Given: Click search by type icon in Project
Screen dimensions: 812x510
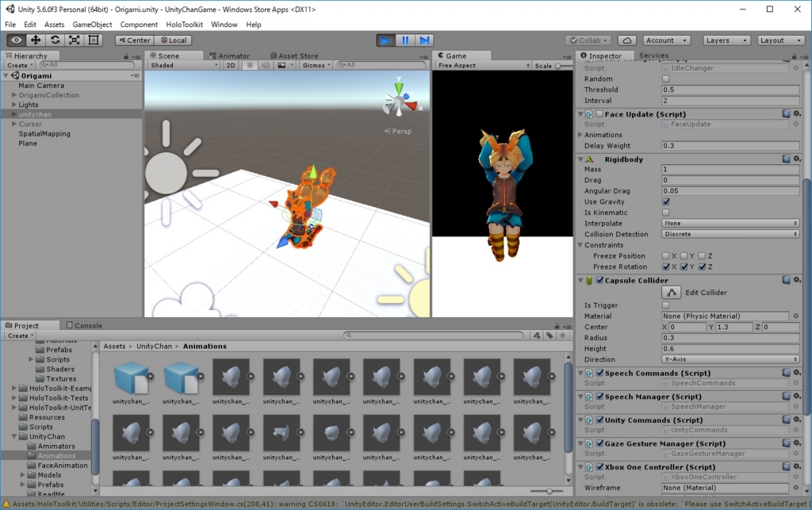Looking at the screenshot, I should 537,336.
